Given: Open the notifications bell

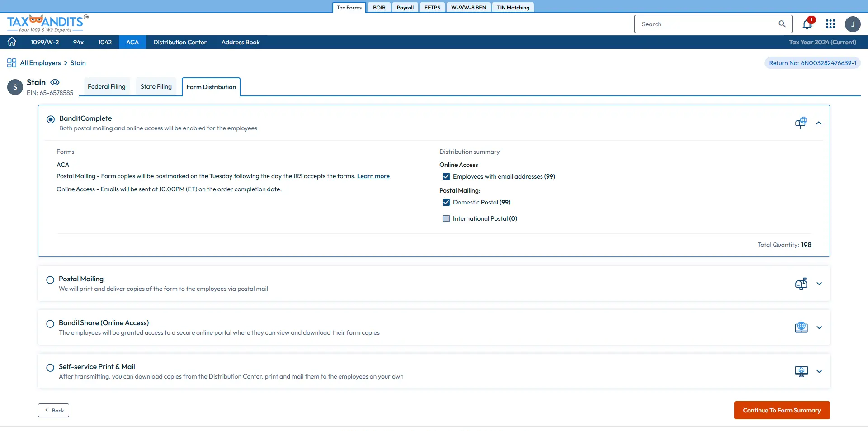Looking at the screenshot, I should pyautogui.click(x=807, y=24).
